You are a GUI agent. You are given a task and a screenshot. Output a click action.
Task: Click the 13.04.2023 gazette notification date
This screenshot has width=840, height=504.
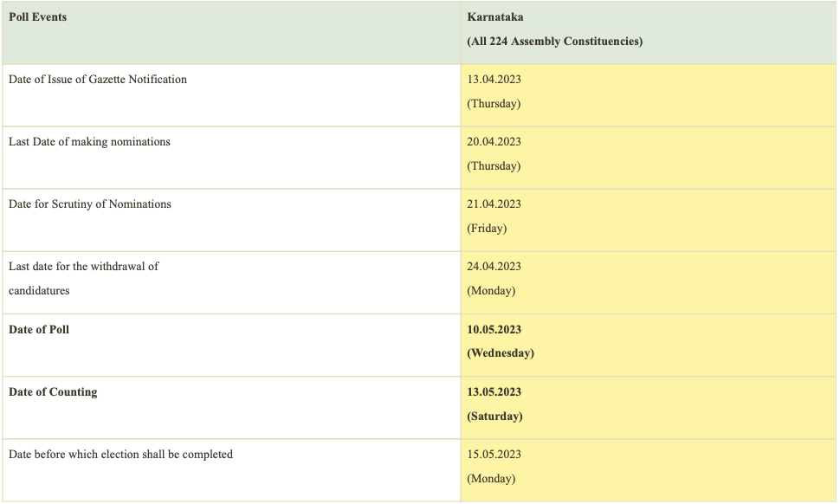[x=494, y=80]
